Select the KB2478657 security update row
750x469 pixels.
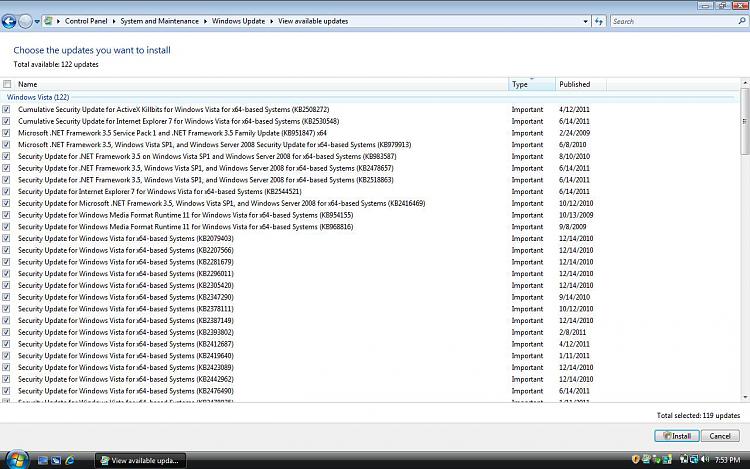368,168
